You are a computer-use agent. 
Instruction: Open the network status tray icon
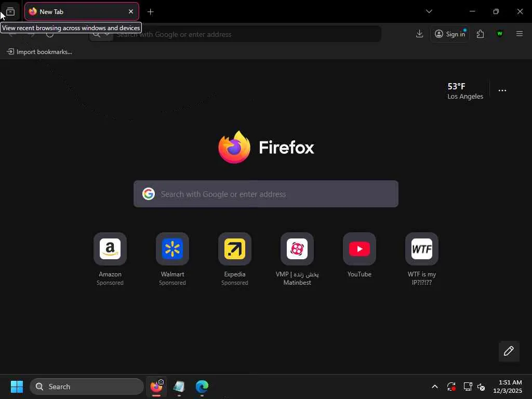coord(468,387)
